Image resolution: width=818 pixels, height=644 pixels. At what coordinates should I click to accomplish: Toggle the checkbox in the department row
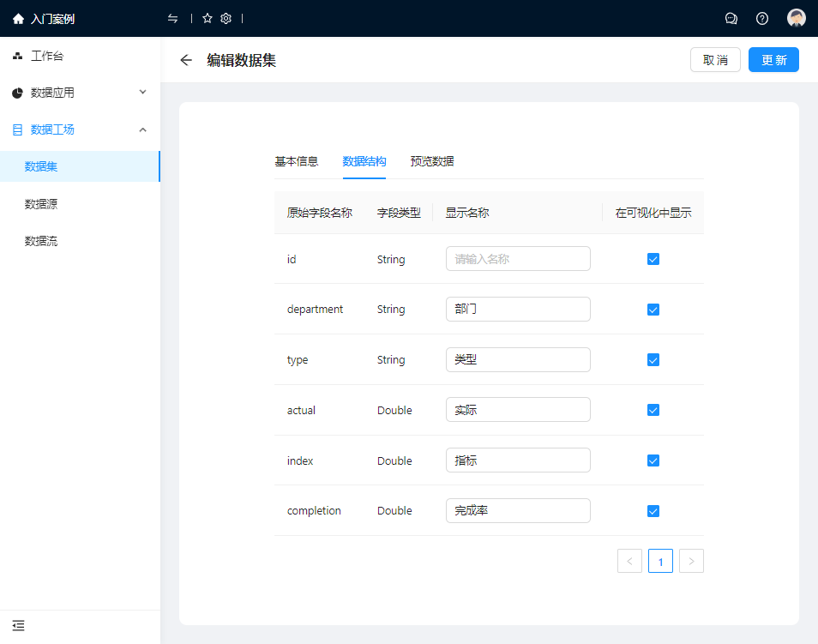click(653, 310)
